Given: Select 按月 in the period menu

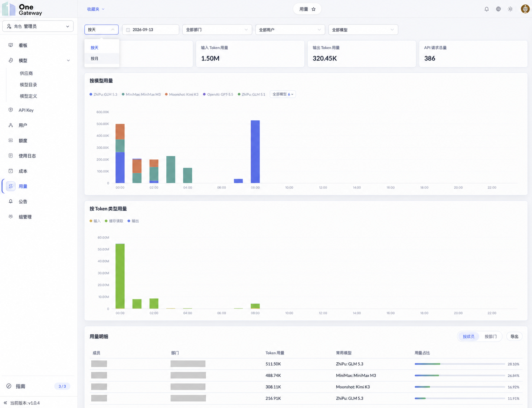Looking at the screenshot, I should pos(102,58).
